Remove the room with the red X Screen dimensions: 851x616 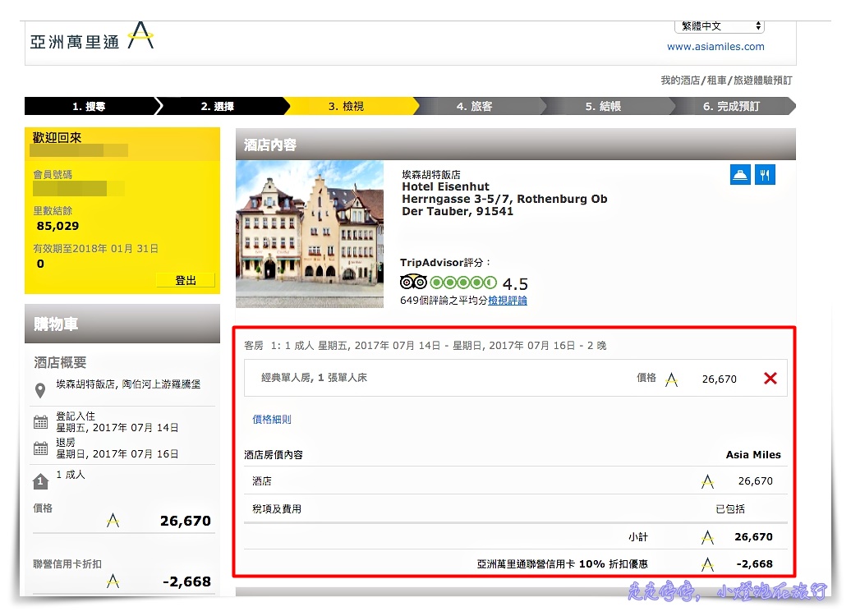pyautogui.click(x=770, y=379)
